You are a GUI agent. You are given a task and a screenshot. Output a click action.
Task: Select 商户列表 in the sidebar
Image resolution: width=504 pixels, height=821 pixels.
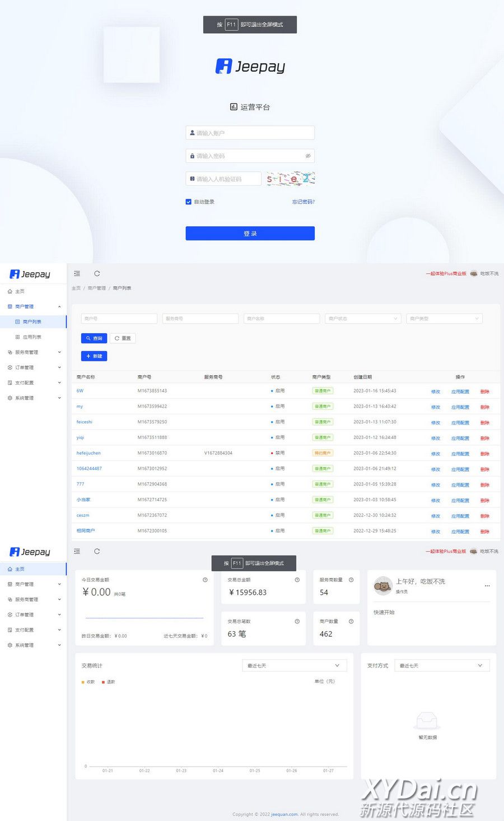point(32,322)
